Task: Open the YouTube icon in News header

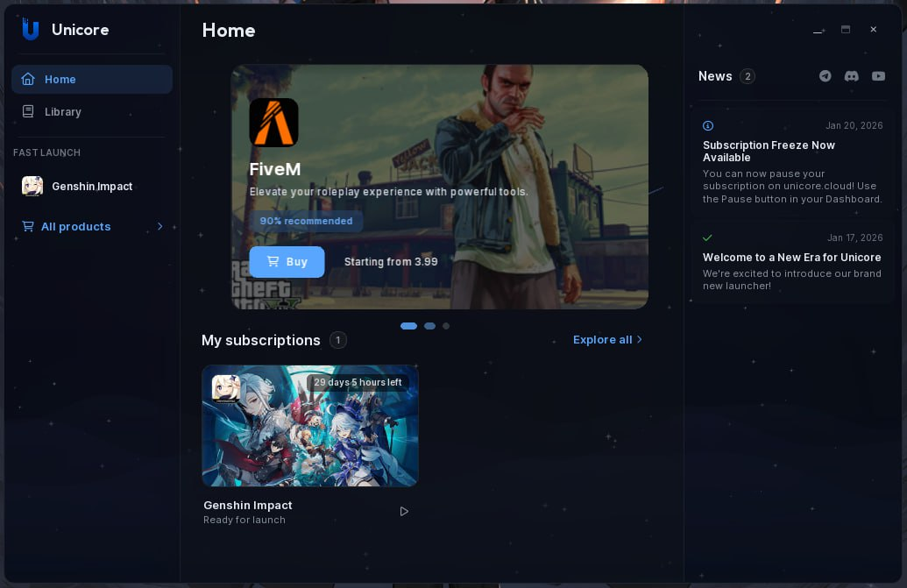Action: 878,76
